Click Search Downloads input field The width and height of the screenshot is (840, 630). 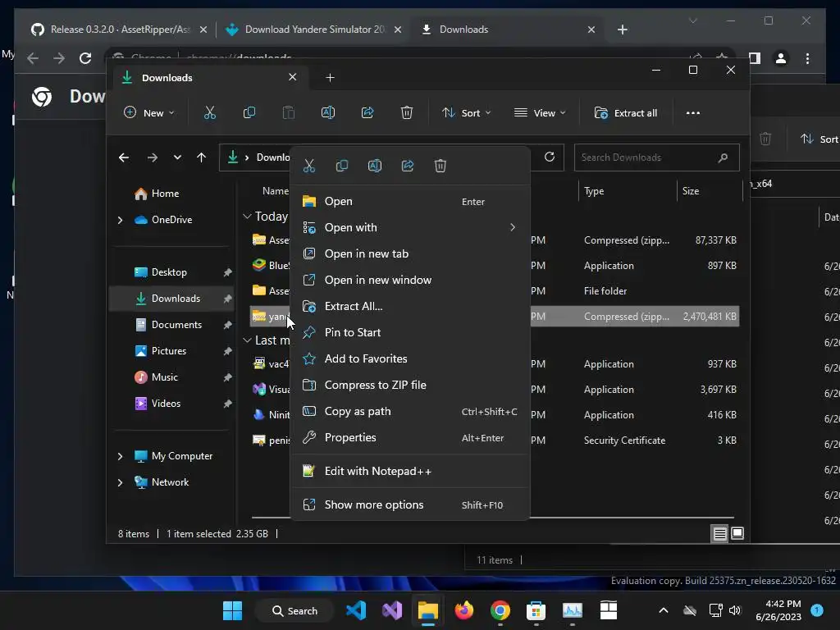pos(657,157)
